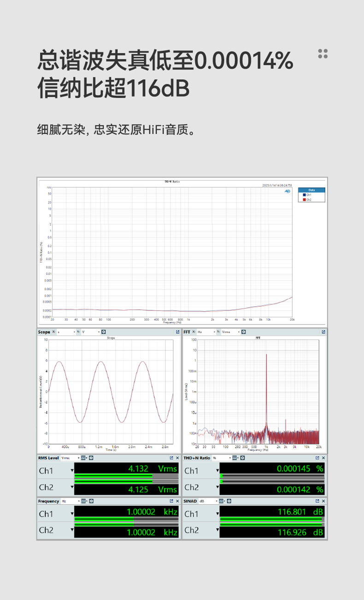Click the FFT panel settings gear icon
364x600 pixels.
tap(244, 332)
